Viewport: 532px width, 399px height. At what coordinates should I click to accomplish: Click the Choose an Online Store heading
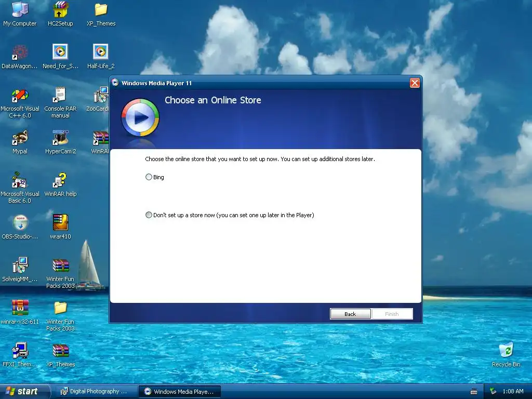click(x=212, y=100)
